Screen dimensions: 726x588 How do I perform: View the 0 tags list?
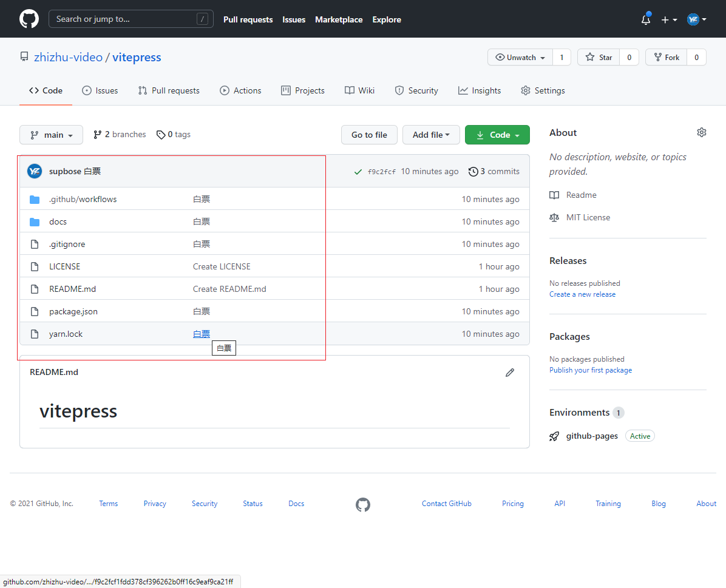[174, 135]
